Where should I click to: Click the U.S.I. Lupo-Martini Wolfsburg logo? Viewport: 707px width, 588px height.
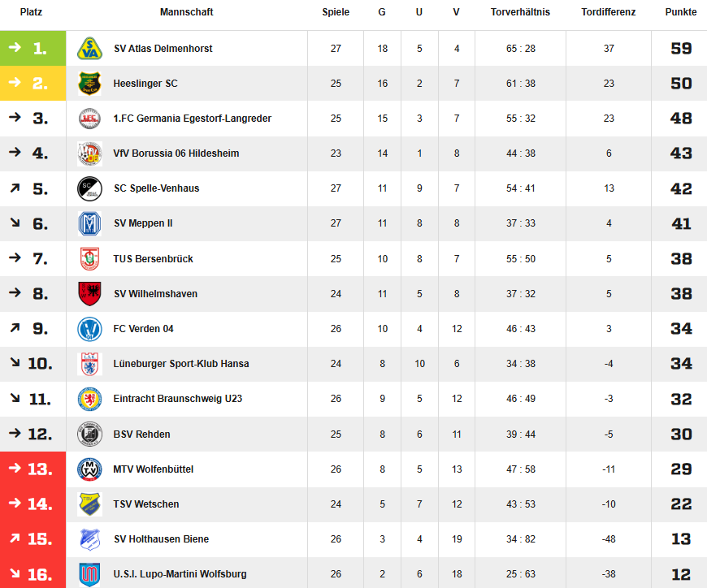coord(89,574)
